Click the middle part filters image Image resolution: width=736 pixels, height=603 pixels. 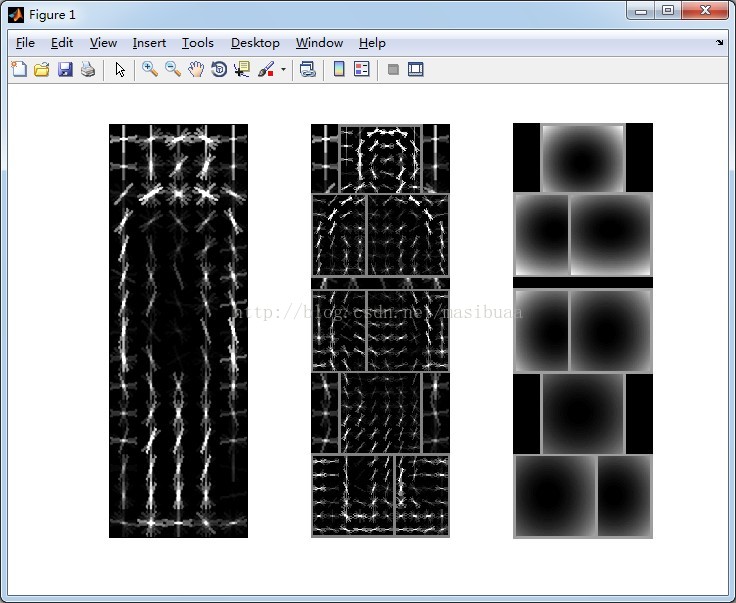click(380, 331)
